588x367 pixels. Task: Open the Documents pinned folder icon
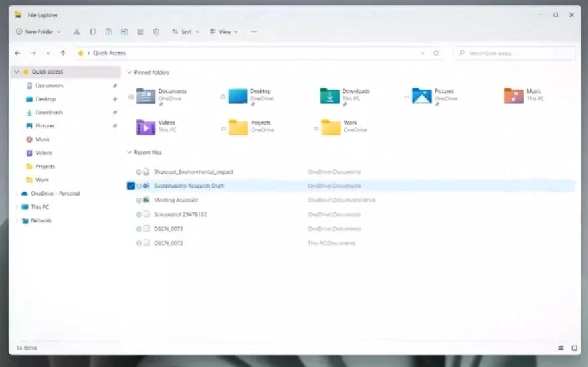click(x=146, y=96)
